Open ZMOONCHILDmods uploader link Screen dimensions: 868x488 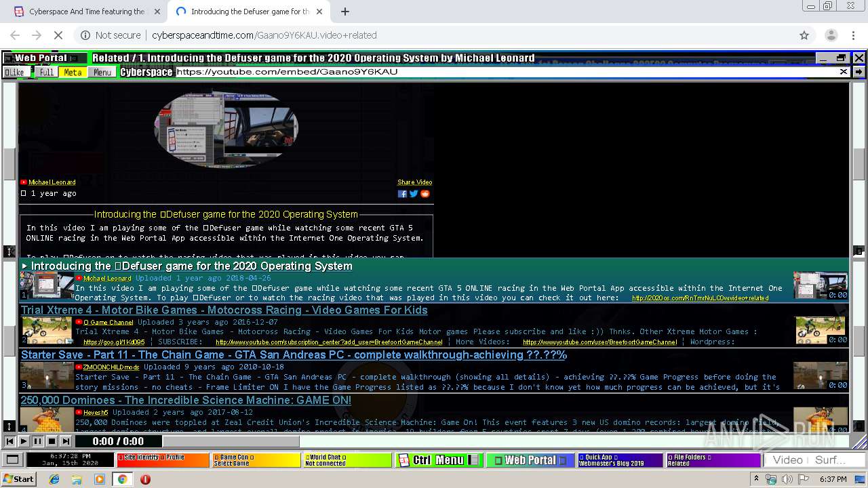point(111,367)
